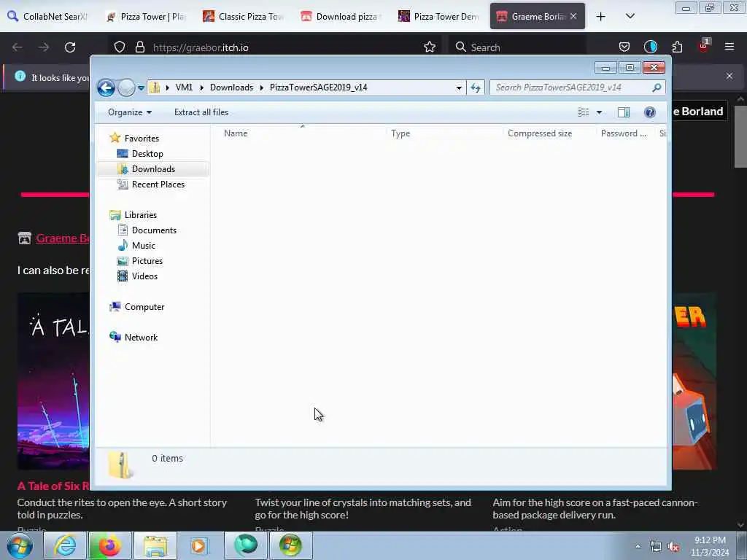Click the site padlock icon
Viewport: 747px width, 560px height.
click(139, 47)
